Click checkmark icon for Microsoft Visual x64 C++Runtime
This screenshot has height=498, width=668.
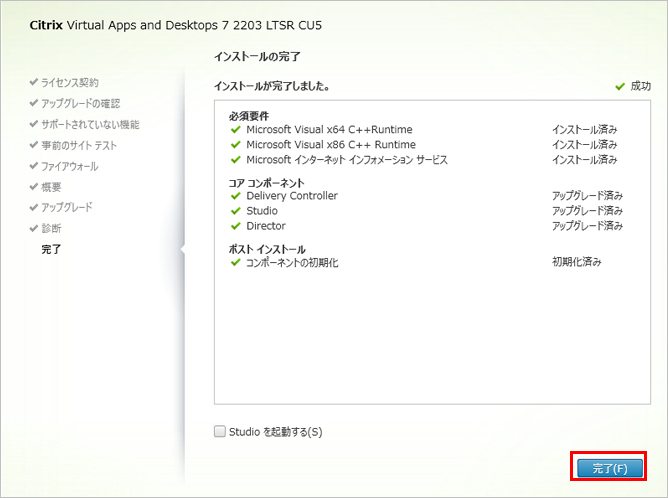coord(236,130)
